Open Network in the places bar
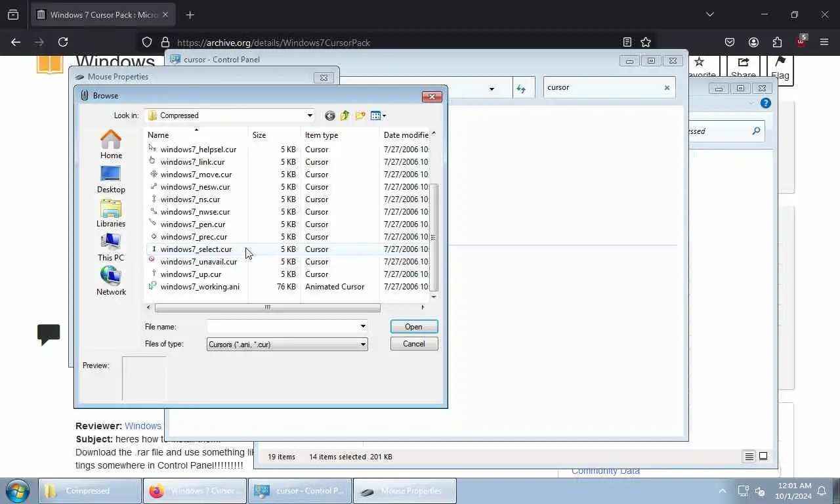The height and width of the screenshot is (504, 840). (x=111, y=281)
